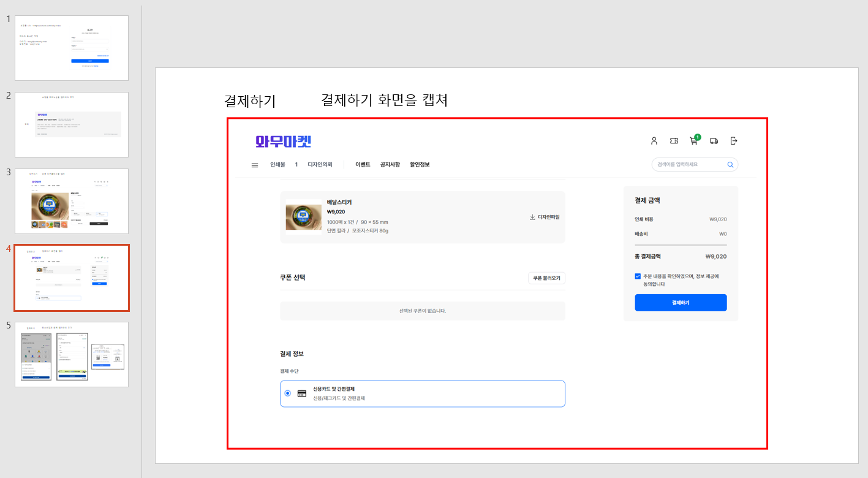The height and width of the screenshot is (478, 868).
Task: Click the 와우마켓 logo
Action: coord(284,142)
